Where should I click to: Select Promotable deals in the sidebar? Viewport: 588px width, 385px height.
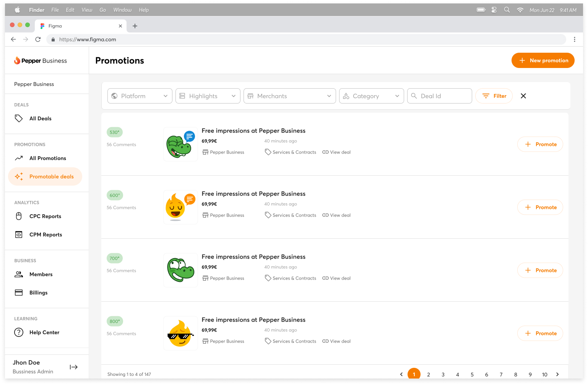point(45,176)
